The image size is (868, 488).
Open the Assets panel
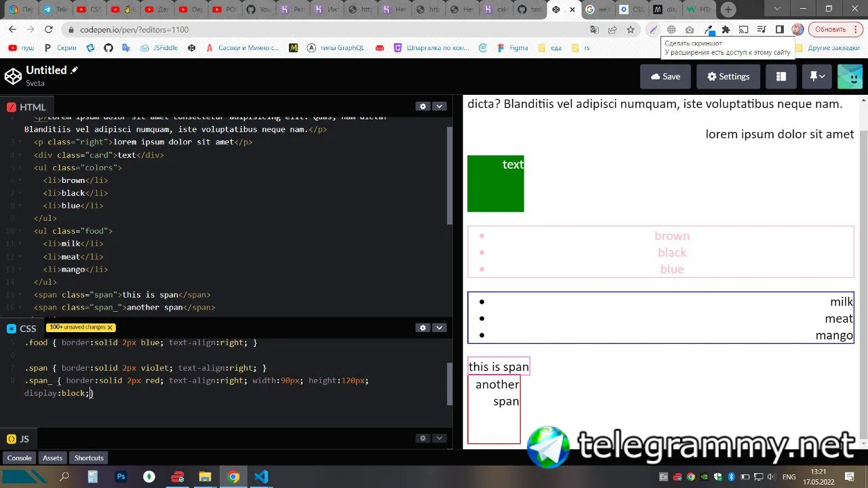(52, 458)
